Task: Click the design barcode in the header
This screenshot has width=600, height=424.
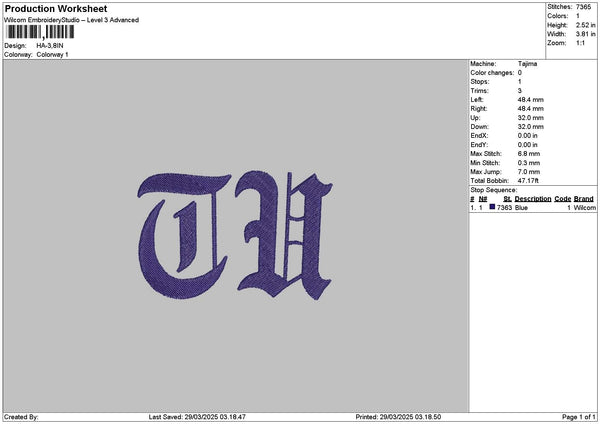Action: [38, 32]
